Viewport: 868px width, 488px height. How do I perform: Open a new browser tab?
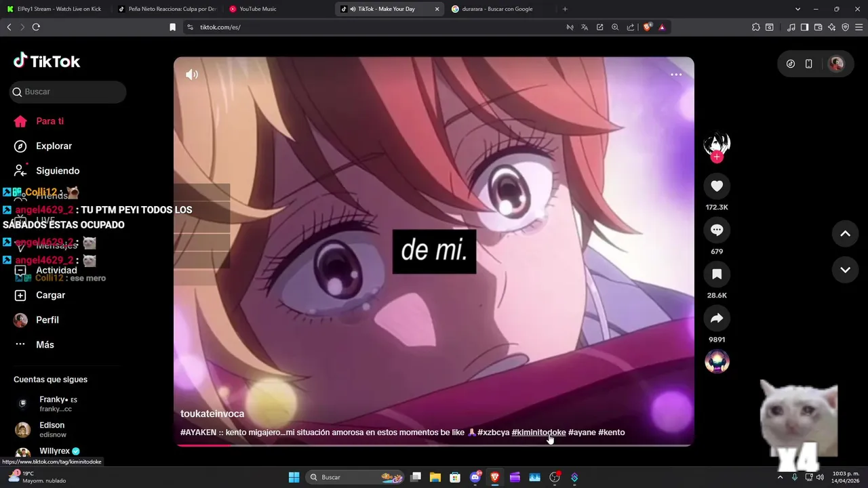point(565,9)
